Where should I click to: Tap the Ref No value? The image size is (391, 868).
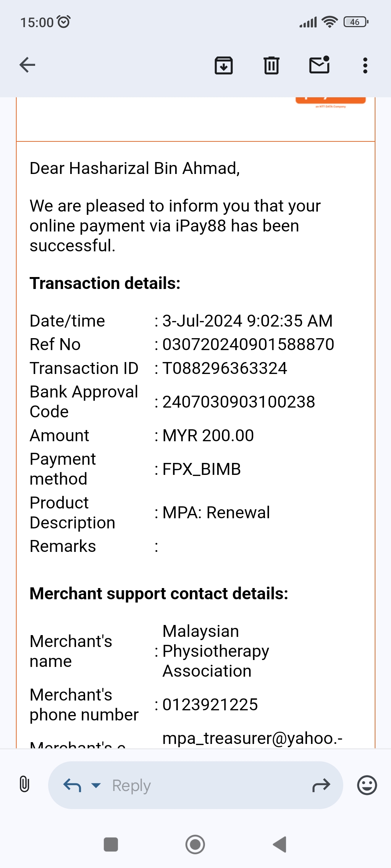pyautogui.click(x=248, y=344)
